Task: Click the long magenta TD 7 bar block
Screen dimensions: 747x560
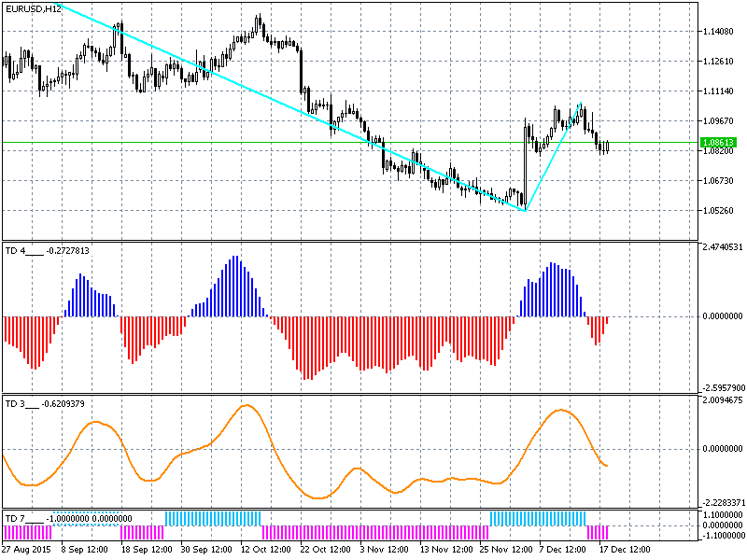Action: click(x=373, y=532)
